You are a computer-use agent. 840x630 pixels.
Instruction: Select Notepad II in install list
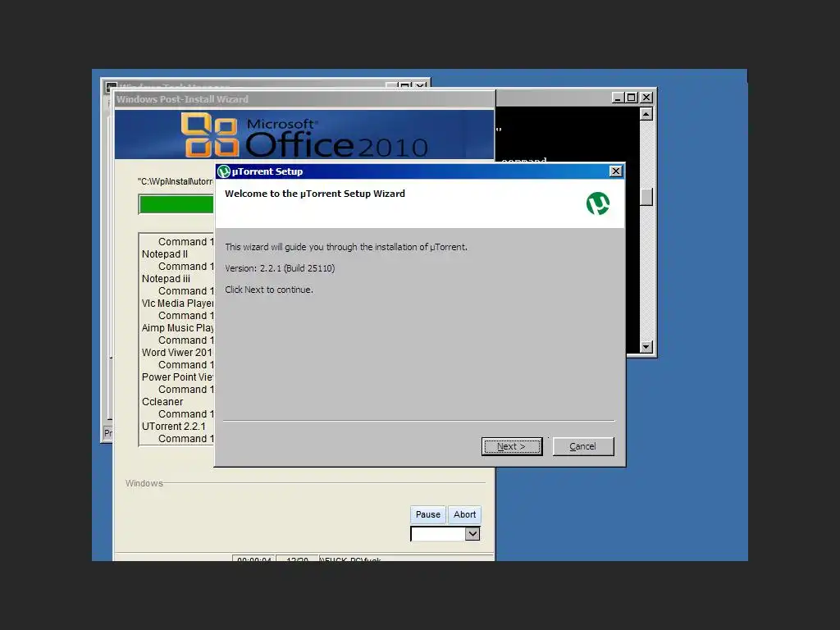(164, 254)
